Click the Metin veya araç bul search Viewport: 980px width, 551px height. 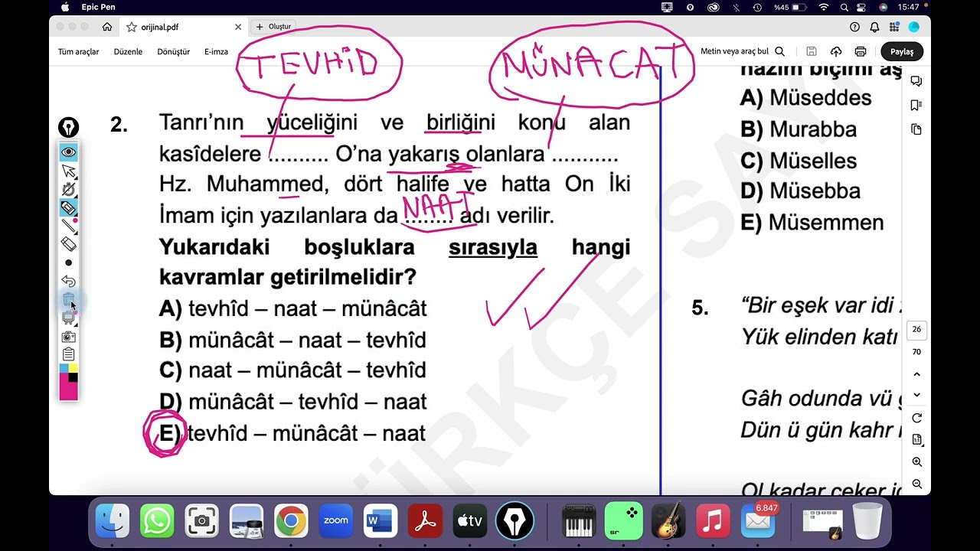point(742,51)
